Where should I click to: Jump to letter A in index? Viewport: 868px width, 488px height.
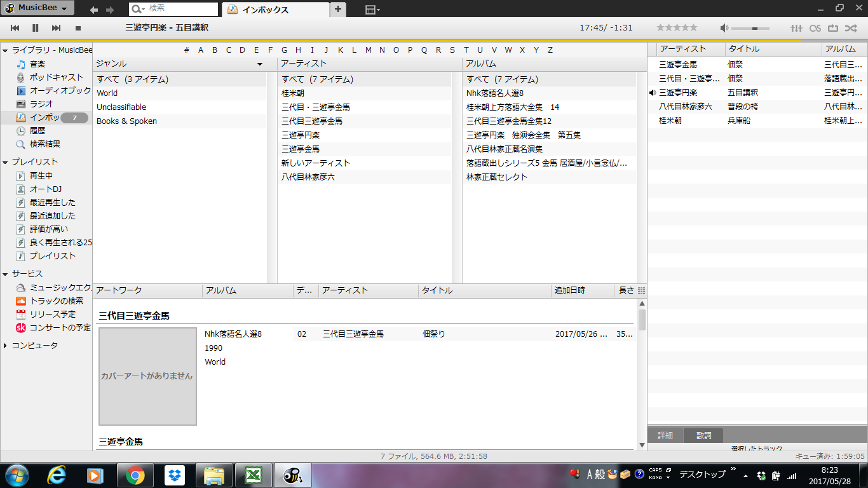[x=201, y=50]
